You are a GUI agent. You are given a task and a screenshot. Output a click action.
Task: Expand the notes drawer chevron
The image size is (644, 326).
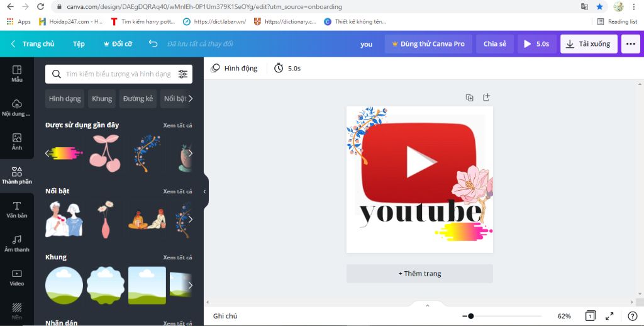427,305
